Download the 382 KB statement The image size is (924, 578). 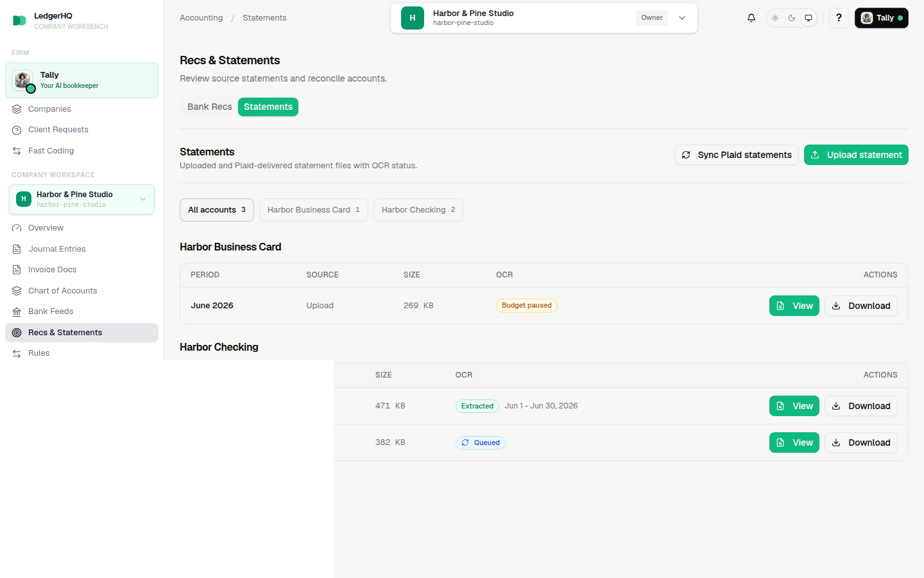pos(861,442)
